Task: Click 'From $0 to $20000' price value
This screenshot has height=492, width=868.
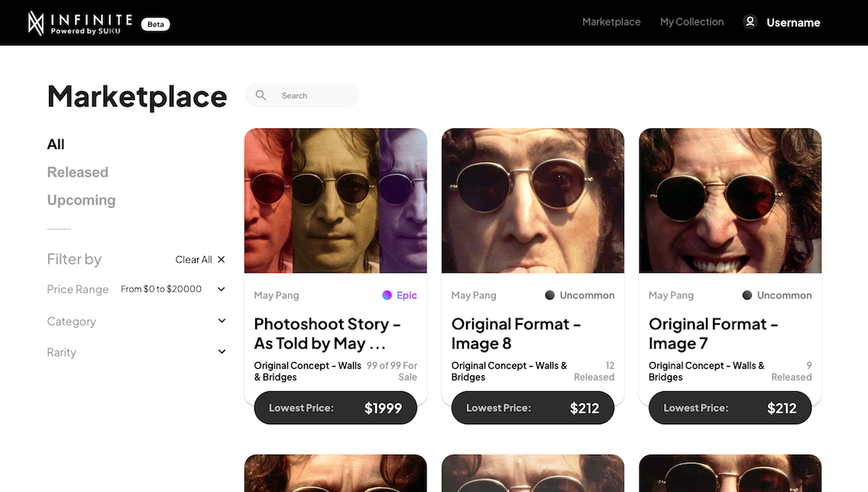Action: click(161, 289)
